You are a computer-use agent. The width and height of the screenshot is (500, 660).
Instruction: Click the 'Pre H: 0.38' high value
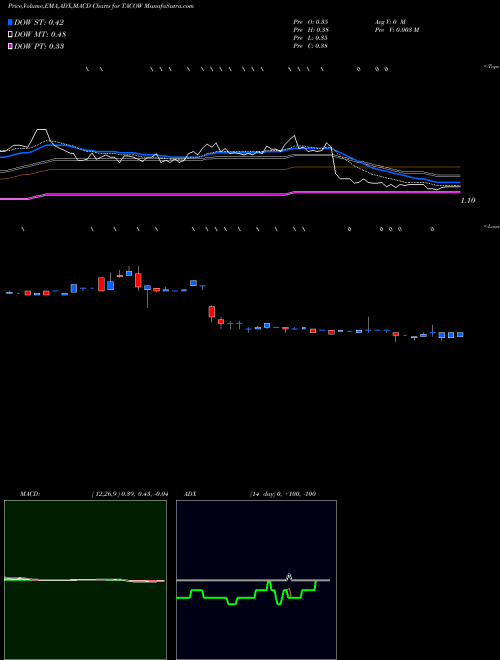(311, 30)
